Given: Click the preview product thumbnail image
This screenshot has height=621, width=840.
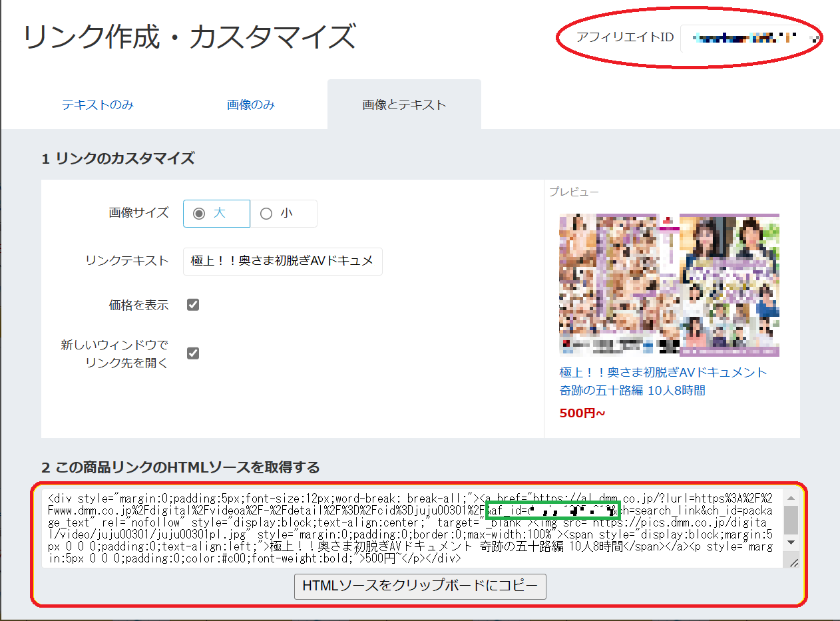Looking at the screenshot, I should [669, 285].
